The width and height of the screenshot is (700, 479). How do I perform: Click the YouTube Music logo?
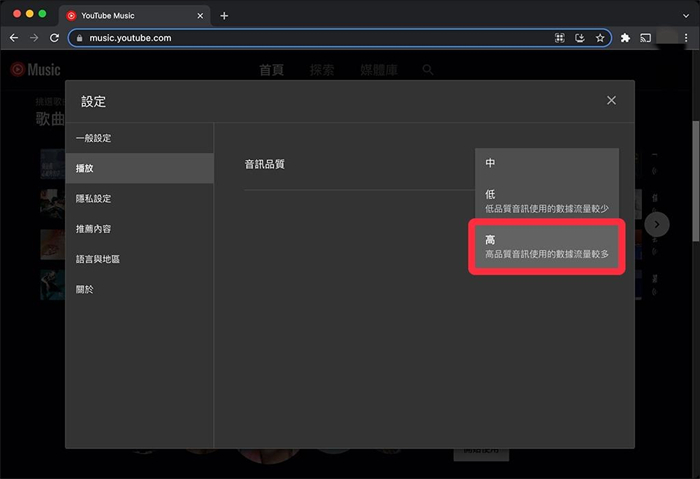tap(35, 70)
